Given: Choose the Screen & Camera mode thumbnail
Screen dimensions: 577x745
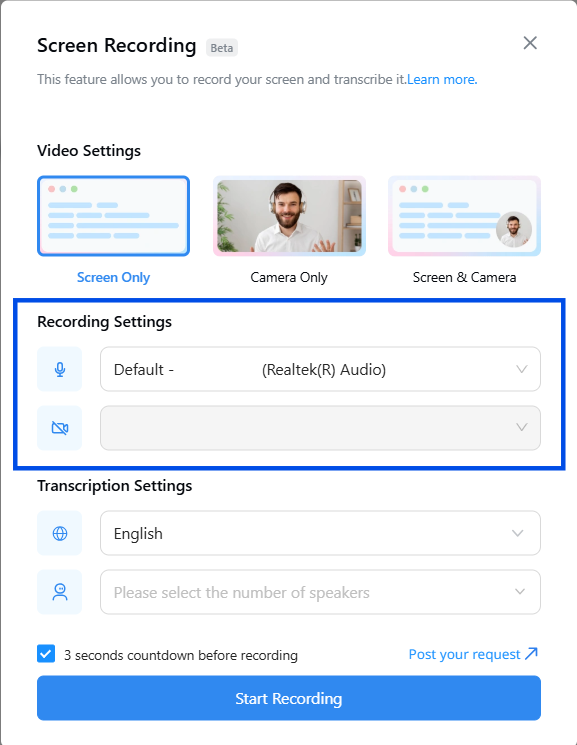Looking at the screenshot, I should click(464, 216).
